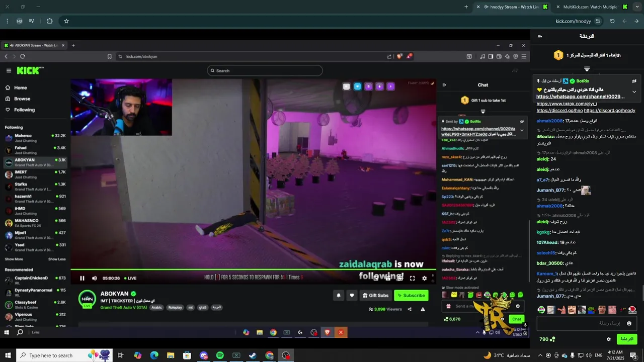Open chat settings gear beside green button
The height and width of the screenshot is (362, 644).
(x=608, y=339)
